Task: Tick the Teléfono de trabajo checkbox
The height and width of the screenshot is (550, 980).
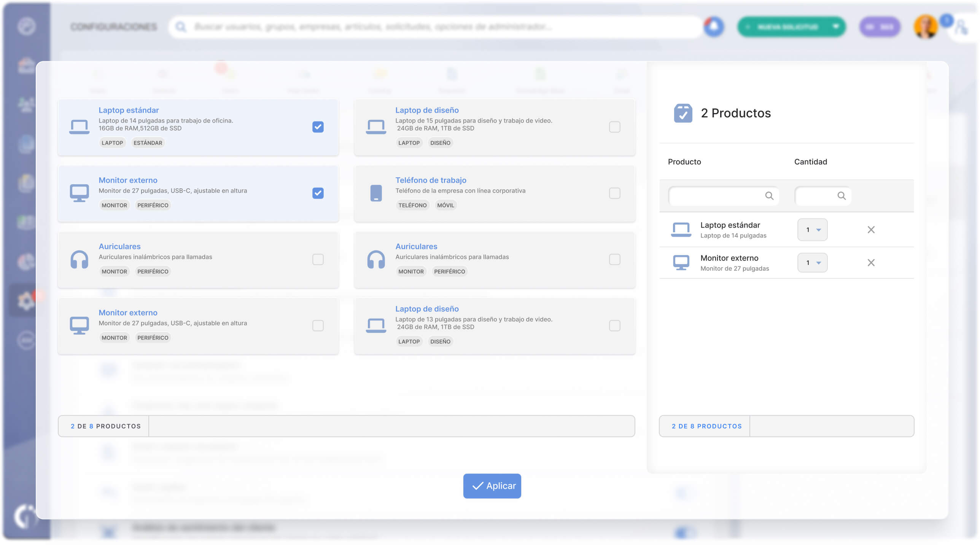Action: point(614,193)
